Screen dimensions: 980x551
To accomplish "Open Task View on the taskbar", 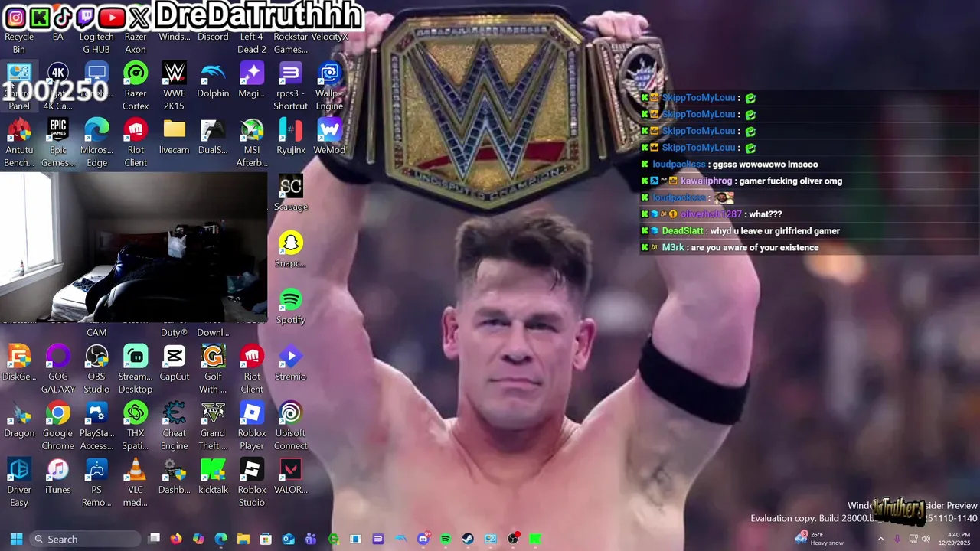I will click(x=154, y=539).
